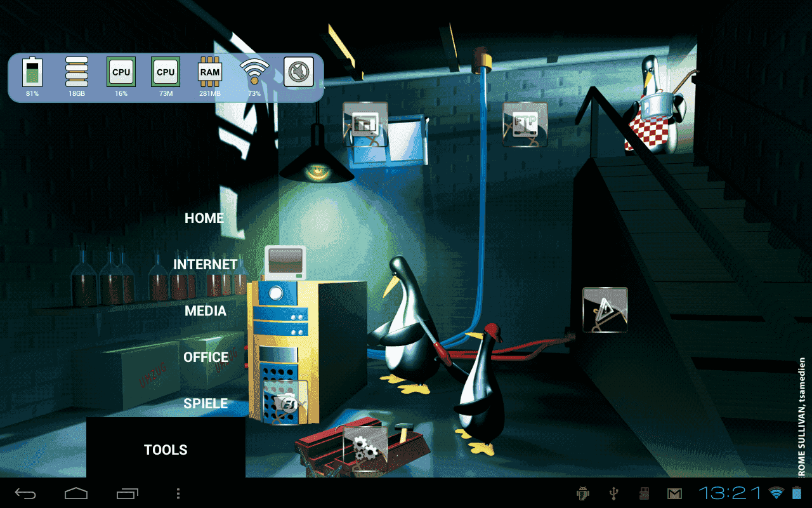Select the highlighted TOOLS menu category
This screenshot has height=508, width=812.
tap(166, 448)
